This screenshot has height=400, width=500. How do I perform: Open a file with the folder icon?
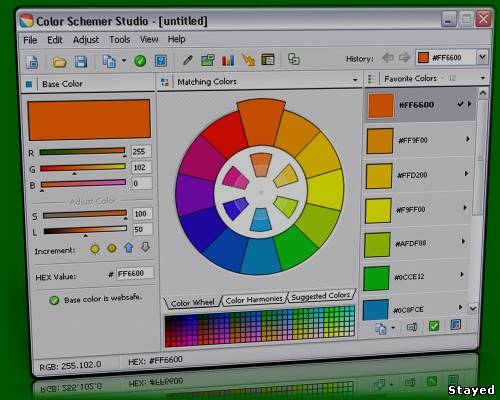59,62
